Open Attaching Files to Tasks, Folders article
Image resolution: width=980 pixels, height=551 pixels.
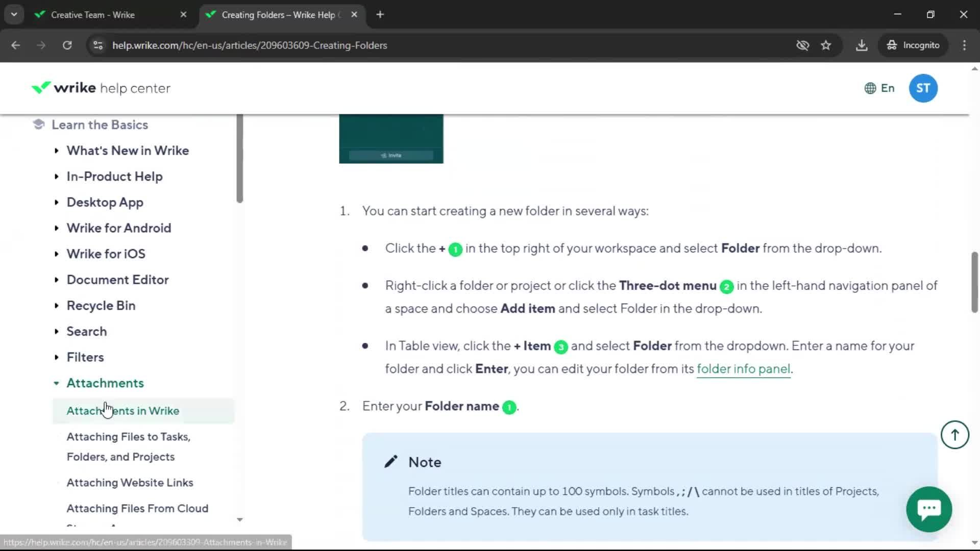(x=128, y=446)
